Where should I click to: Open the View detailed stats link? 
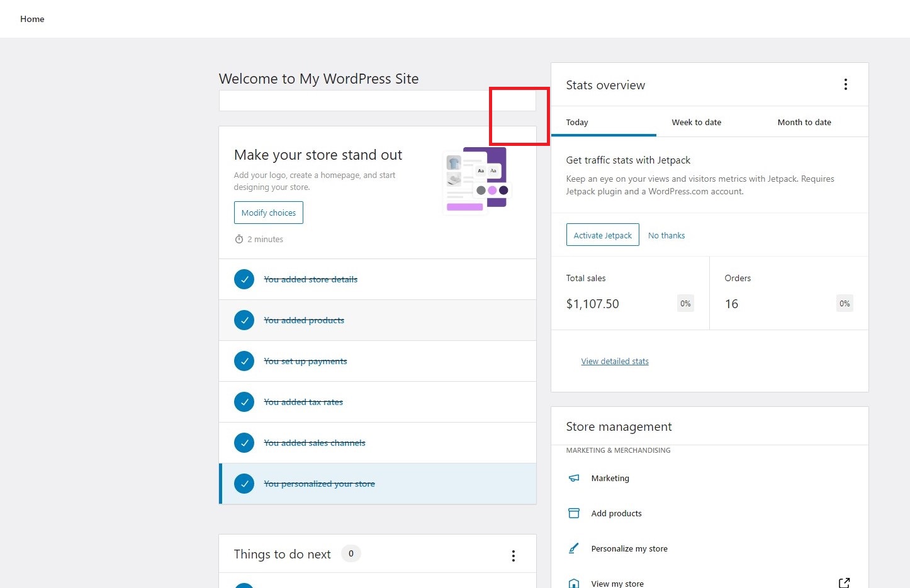[x=615, y=361]
